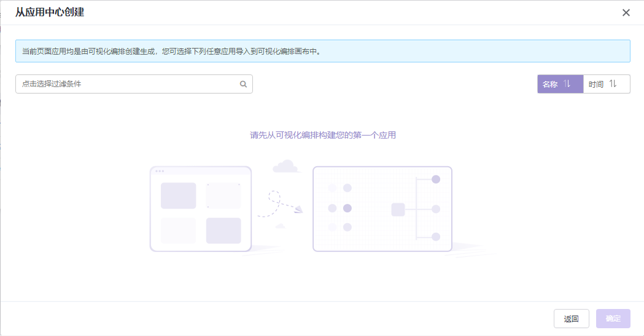Click the cloud icon in the illustration
This screenshot has width=644, height=336.
click(285, 166)
